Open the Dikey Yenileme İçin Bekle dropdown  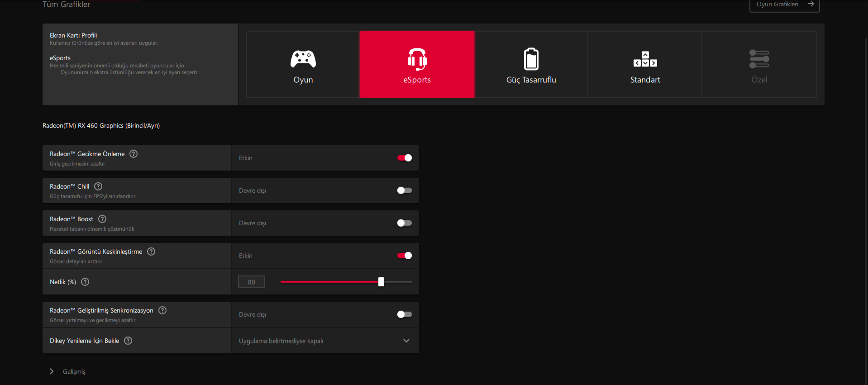click(x=325, y=341)
